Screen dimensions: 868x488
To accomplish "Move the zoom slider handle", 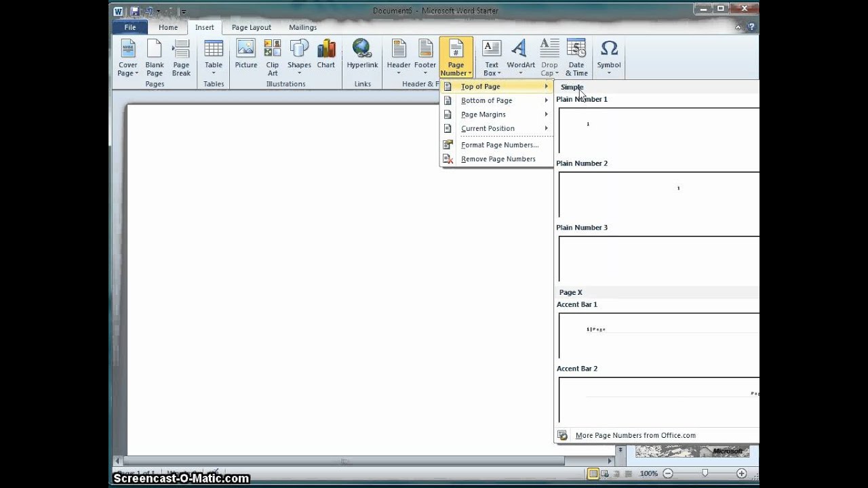I will tap(705, 473).
